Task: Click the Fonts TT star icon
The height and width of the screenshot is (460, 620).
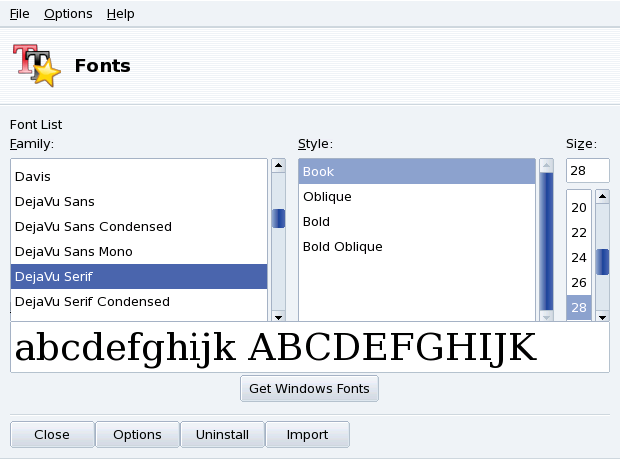Action: [x=37, y=66]
